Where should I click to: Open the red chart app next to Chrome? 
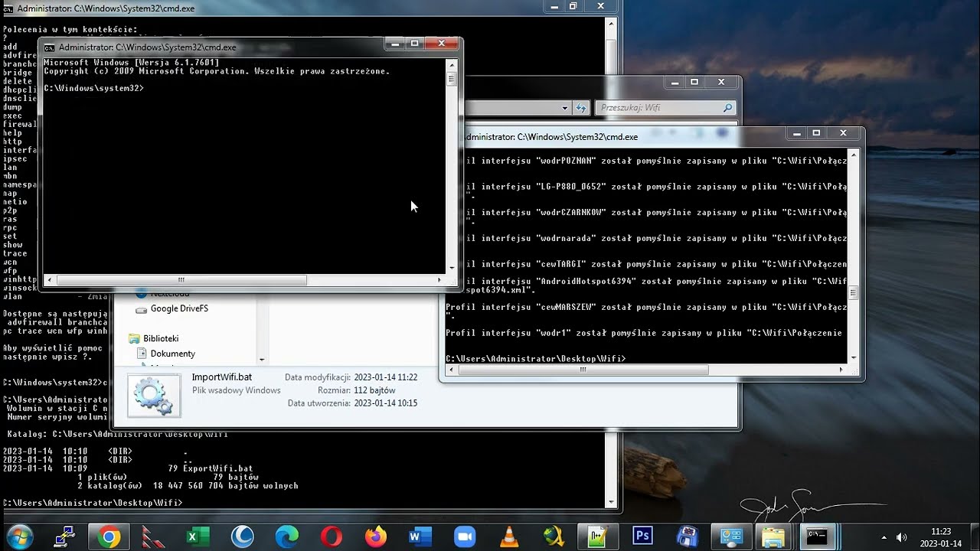coord(153,537)
